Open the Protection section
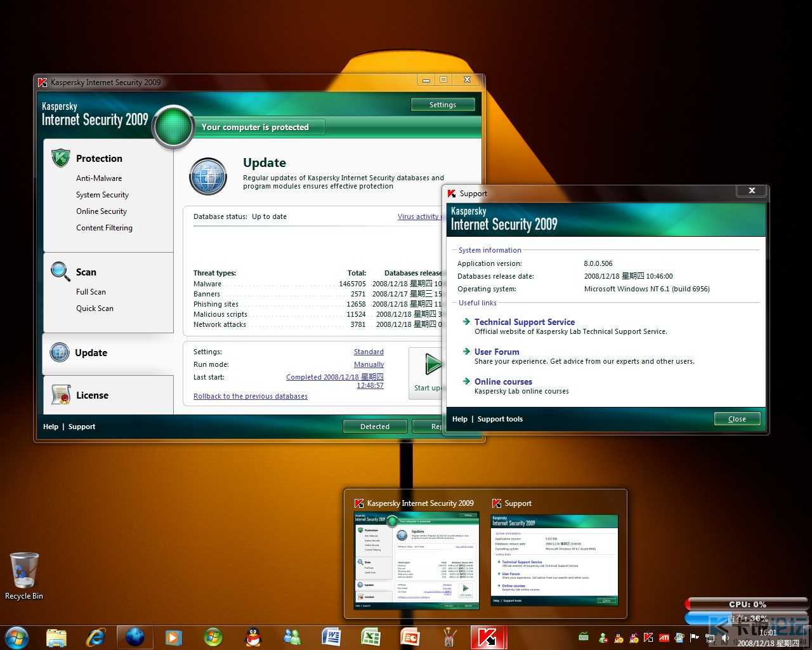The width and height of the screenshot is (812, 650). [99, 159]
